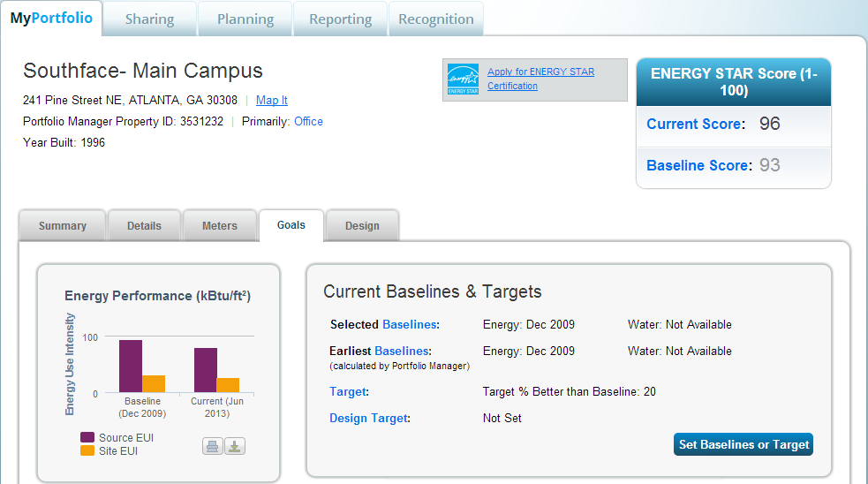This screenshot has height=484, width=868.
Task: Go to the Design tab
Action: [363, 226]
